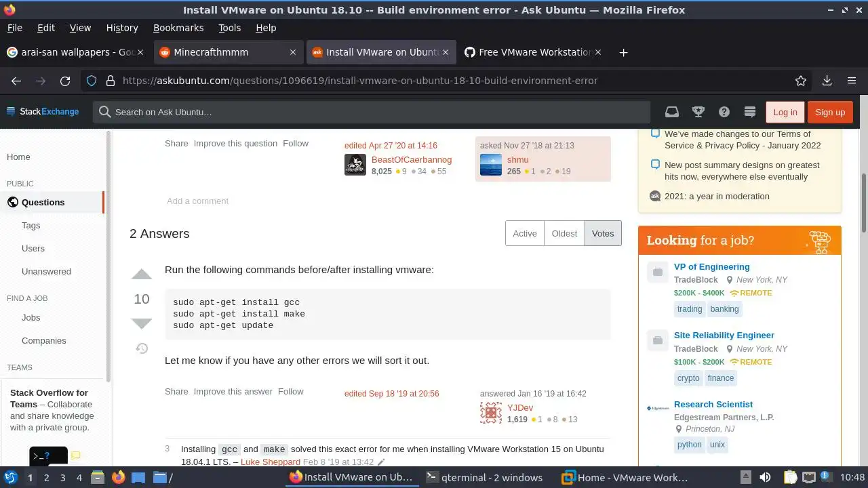Image resolution: width=868 pixels, height=488 pixels.
Task: Switch to VMware Workstation window in taskbar
Action: pos(625,477)
